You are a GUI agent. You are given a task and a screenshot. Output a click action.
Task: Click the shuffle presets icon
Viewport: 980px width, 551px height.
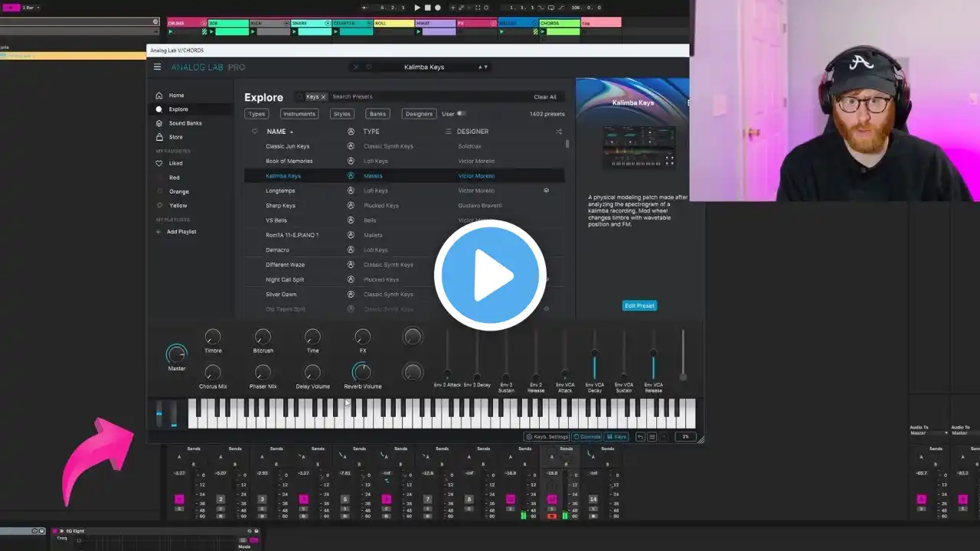click(558, 132)
